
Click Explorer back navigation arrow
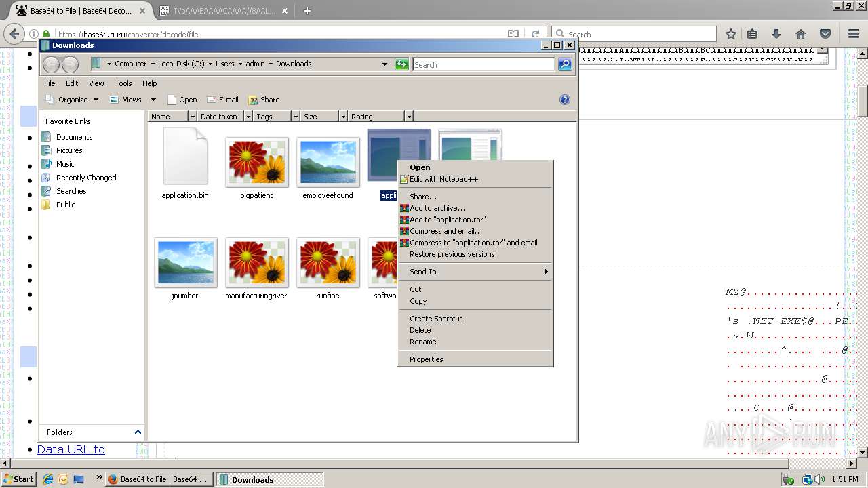[51, 64]
